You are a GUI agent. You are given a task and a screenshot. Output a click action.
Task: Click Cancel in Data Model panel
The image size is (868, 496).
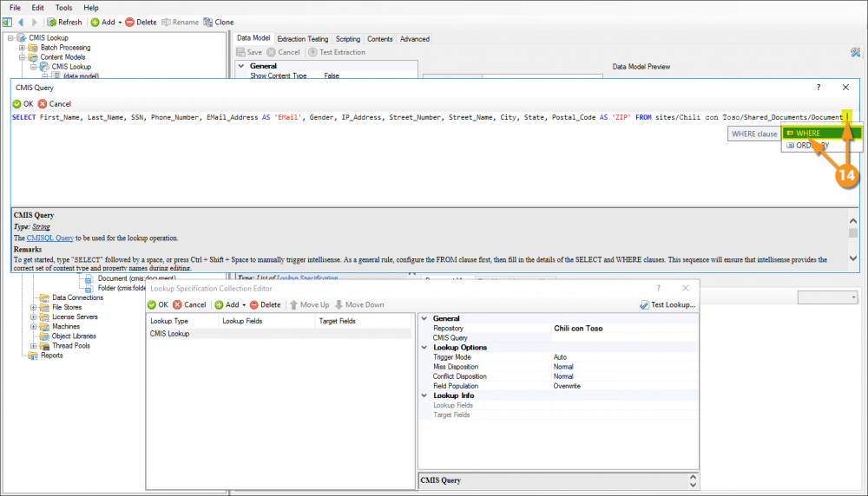pos(284,52)
